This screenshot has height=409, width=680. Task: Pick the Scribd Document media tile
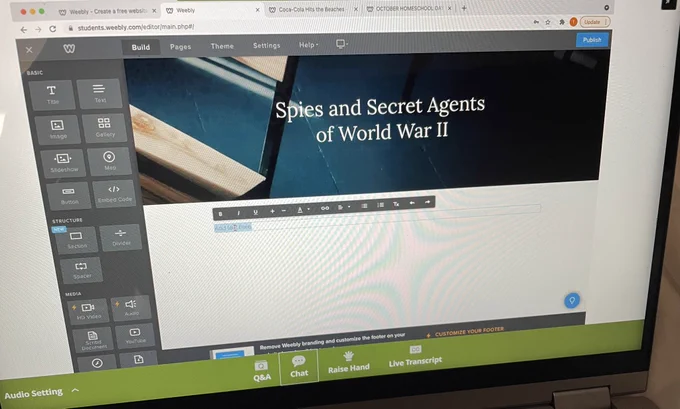point(93,340)
